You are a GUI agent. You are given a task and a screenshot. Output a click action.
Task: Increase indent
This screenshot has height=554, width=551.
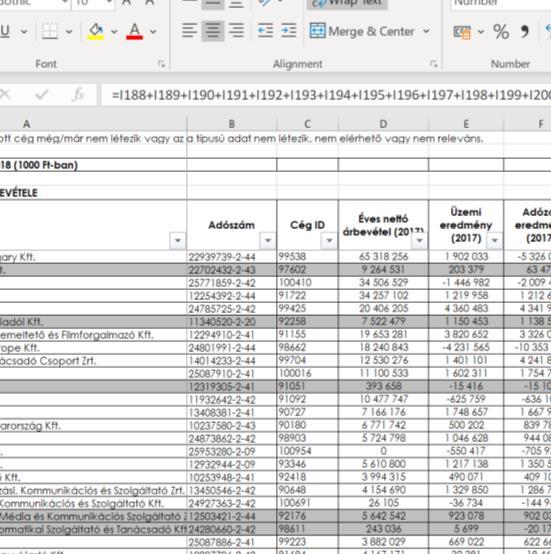point(289,31)
